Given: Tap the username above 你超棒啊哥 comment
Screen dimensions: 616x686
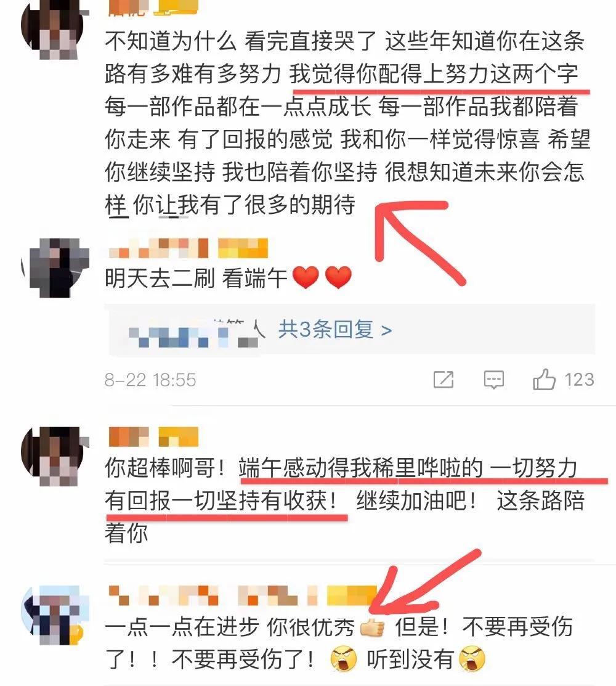Looking at the screenshot, I should [x=129, y=437].
